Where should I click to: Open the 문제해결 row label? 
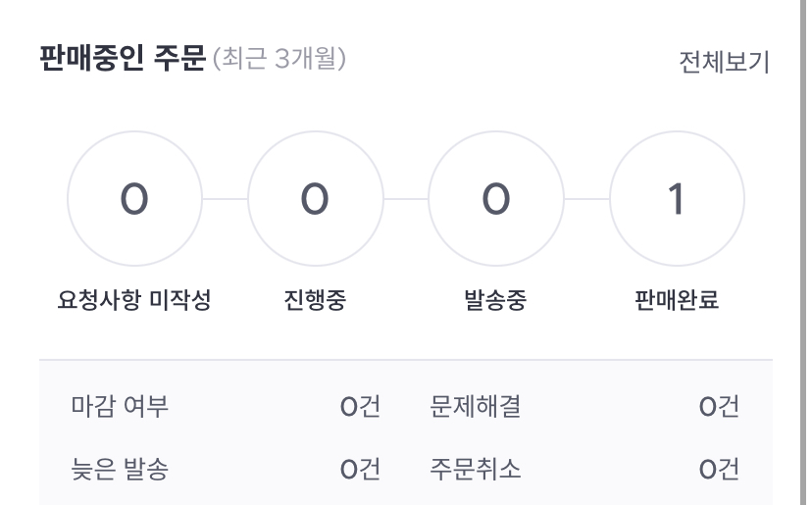click(475, 406)
